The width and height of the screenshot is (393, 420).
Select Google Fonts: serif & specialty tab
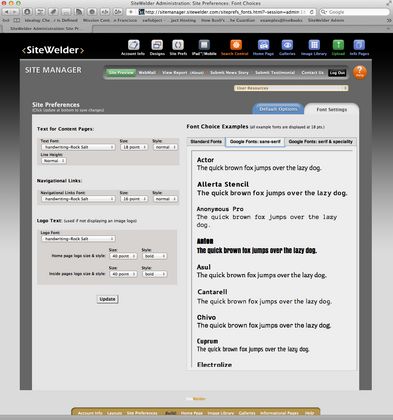320,142
